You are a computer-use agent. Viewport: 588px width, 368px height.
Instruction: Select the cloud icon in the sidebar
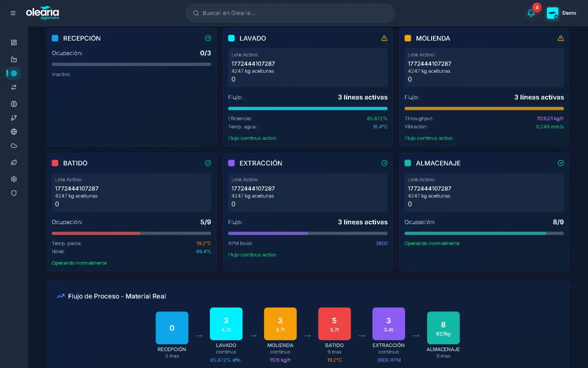13,146
